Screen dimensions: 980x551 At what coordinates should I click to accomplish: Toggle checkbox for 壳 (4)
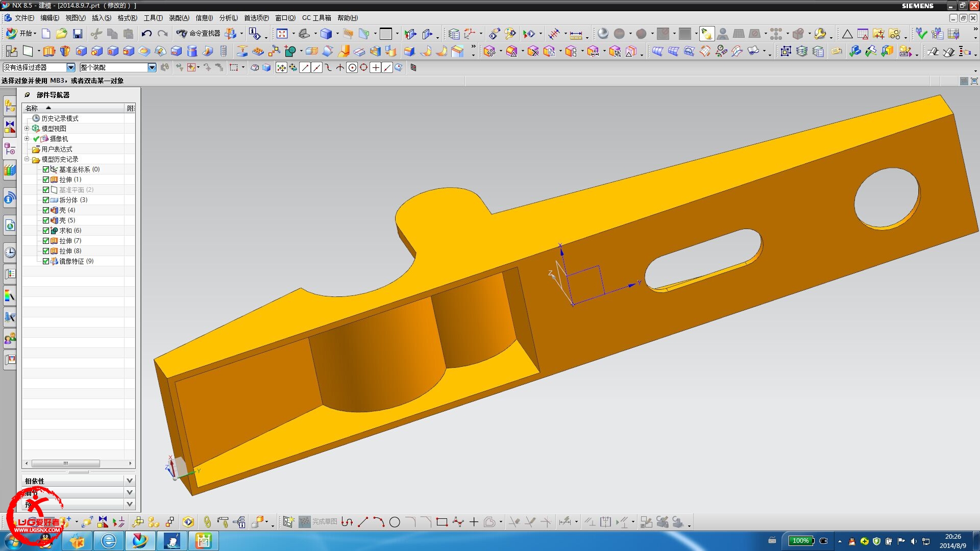[x=46, y=210]
